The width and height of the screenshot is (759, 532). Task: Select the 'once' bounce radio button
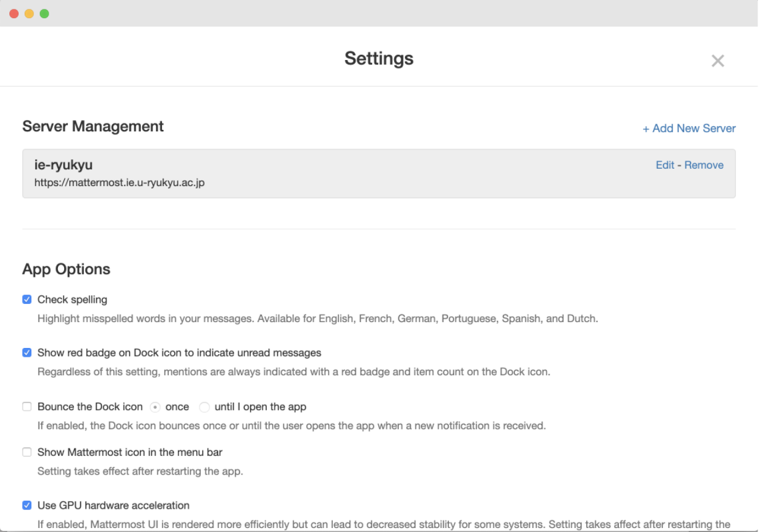pyautogui.click(x=155, y=407)
